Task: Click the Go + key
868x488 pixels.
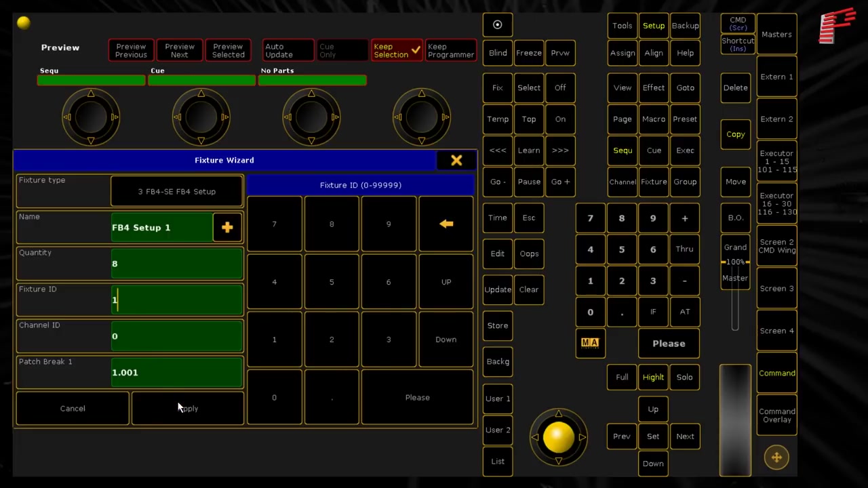Action: click(560, 182)
